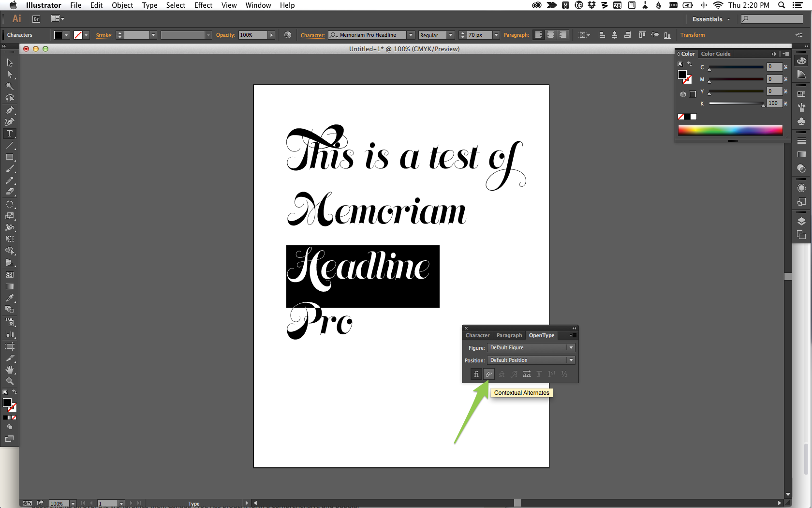Switch to the Color Guide tab
The width and height of the screenshot is (812, 508).
point(716,54)
